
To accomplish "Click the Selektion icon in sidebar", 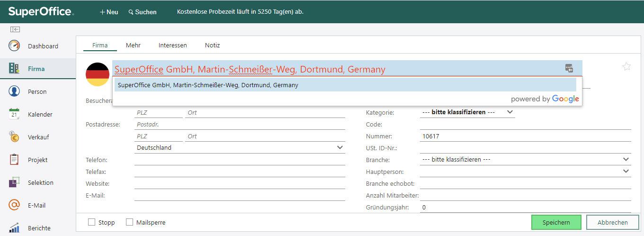I will click(x=14, y=182).
